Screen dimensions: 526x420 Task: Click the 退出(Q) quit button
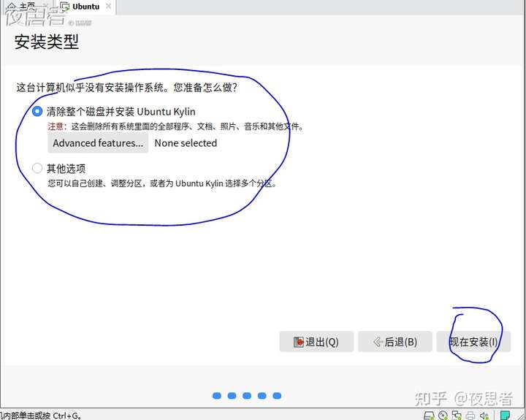pos(316,342)
